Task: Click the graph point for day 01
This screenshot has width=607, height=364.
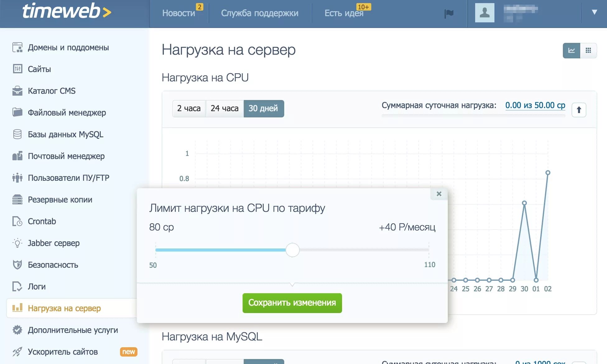Action: click(536, 280)
